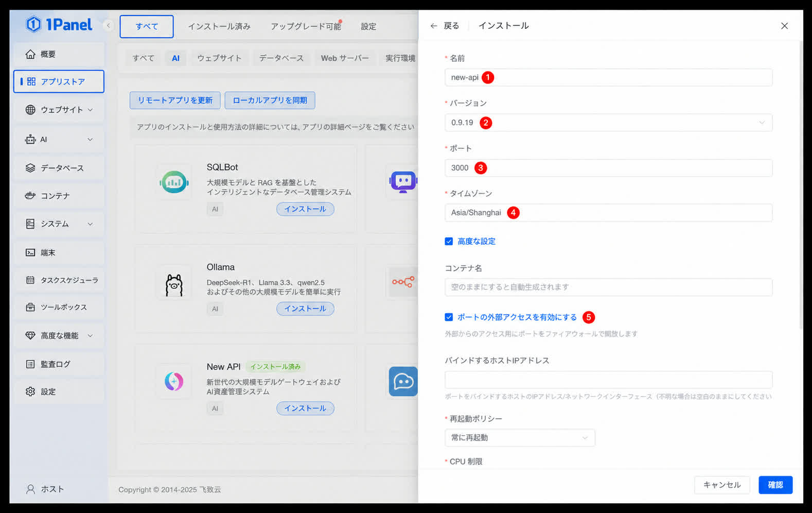Click the AI tag under SQLBot
This screenshot has height=513, width=812.
(x=215, y=209)
